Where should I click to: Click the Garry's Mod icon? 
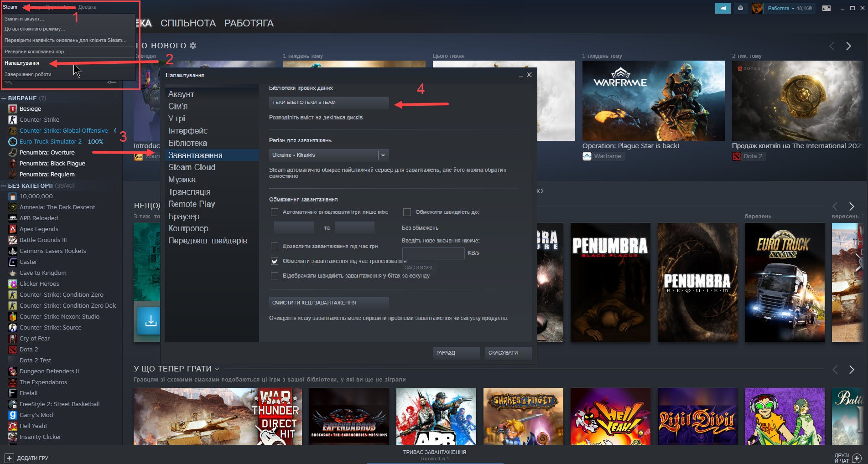[13, 415]
